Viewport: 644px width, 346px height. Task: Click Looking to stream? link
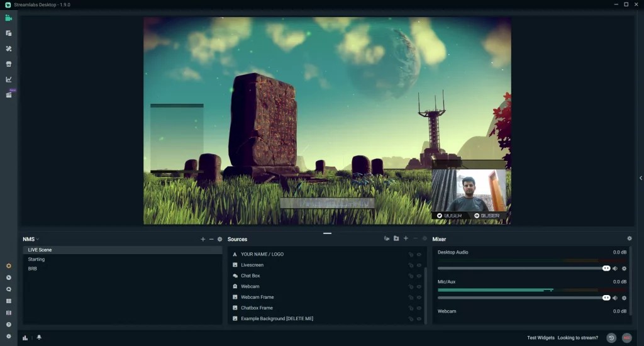pyautogui.click(x=577, y=338)
